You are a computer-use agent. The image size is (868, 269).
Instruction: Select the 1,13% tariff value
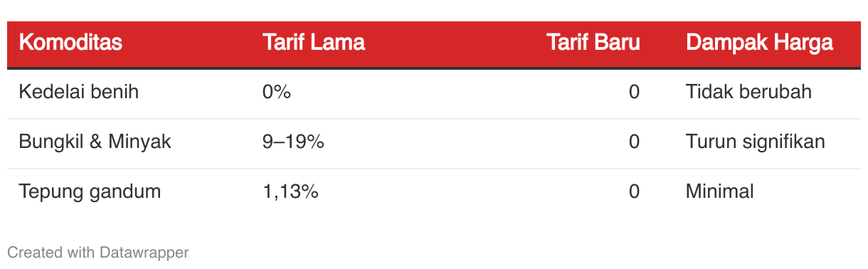290,191
